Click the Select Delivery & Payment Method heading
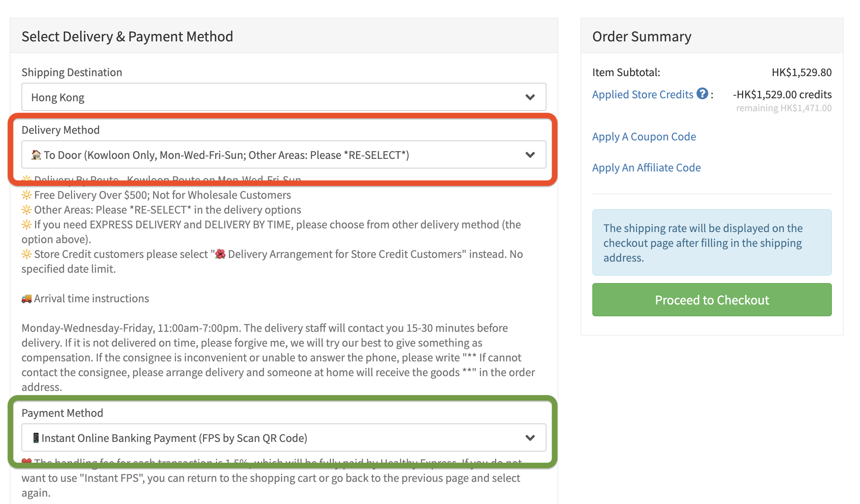This screenshot has height=504, width=860. coord(127,37)
